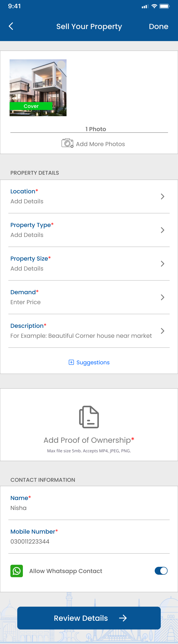The width and height of the screenshot is (178, 644).
Task: Tap the battery status icon
Action: [x=164, y=6]
